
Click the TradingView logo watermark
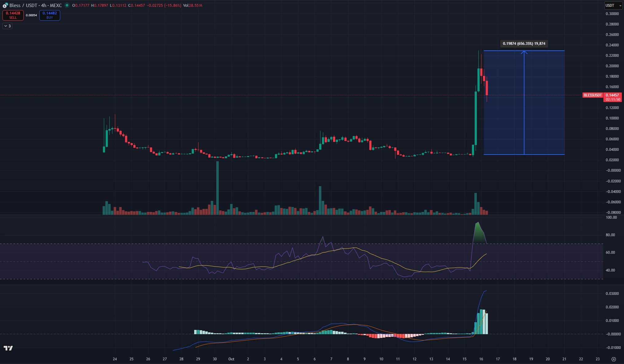tap(8, 348)
